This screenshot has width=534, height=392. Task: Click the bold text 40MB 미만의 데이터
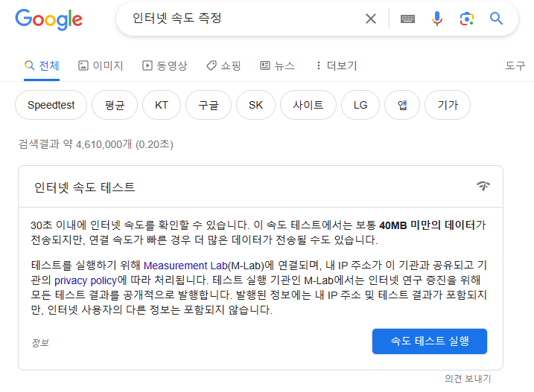click(427, 225)
